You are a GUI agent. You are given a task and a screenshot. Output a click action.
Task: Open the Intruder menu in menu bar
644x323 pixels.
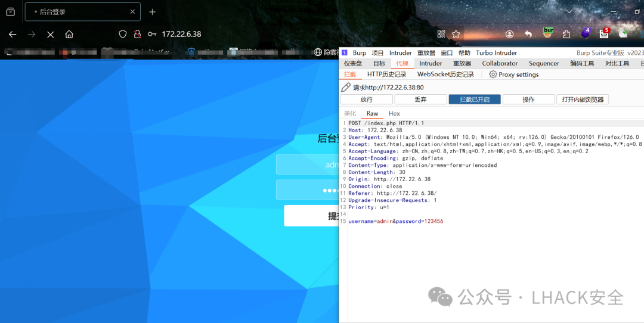[401, 53]
